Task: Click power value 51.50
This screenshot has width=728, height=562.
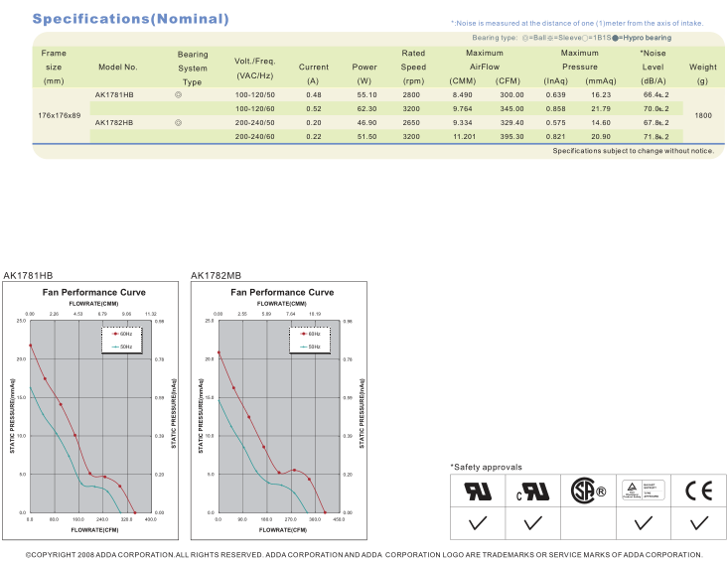Action: [366, 136]
